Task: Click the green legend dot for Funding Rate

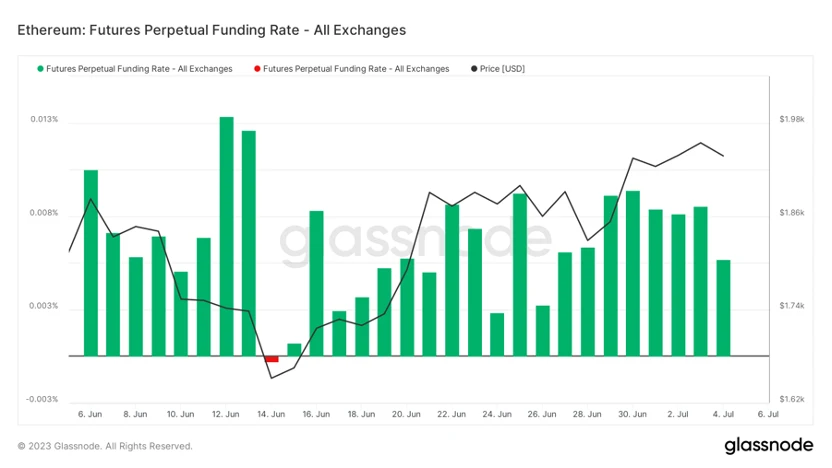Action: coord(40,69)
